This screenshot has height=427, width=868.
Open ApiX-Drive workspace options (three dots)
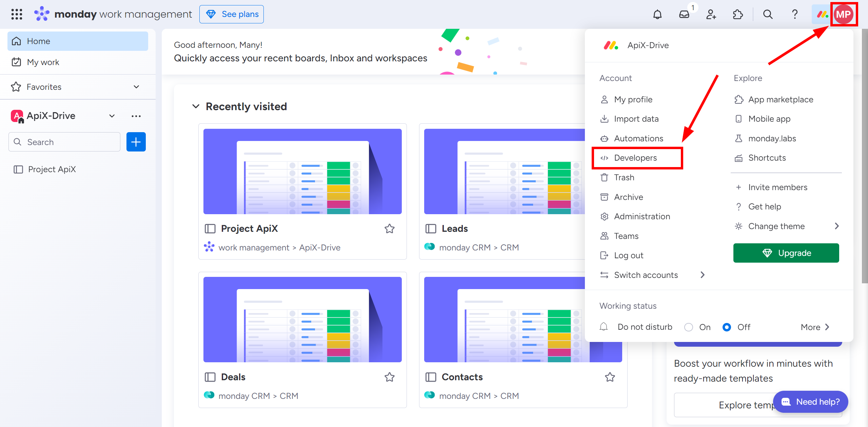coord(136,116)
